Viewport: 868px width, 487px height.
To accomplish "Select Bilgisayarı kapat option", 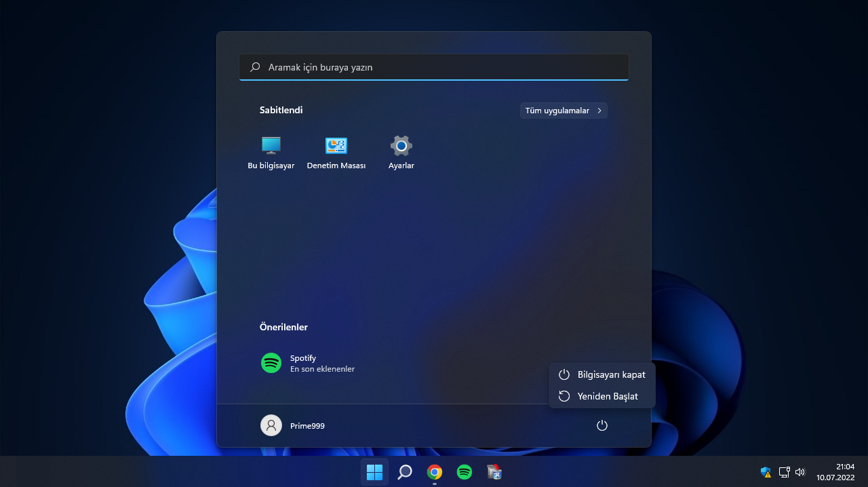I will (602, 374).
